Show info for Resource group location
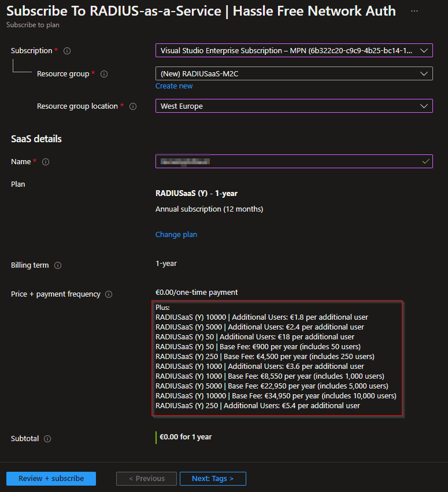Image resolution: width=448 pixels, height=492 pixels. coord(133,106)
